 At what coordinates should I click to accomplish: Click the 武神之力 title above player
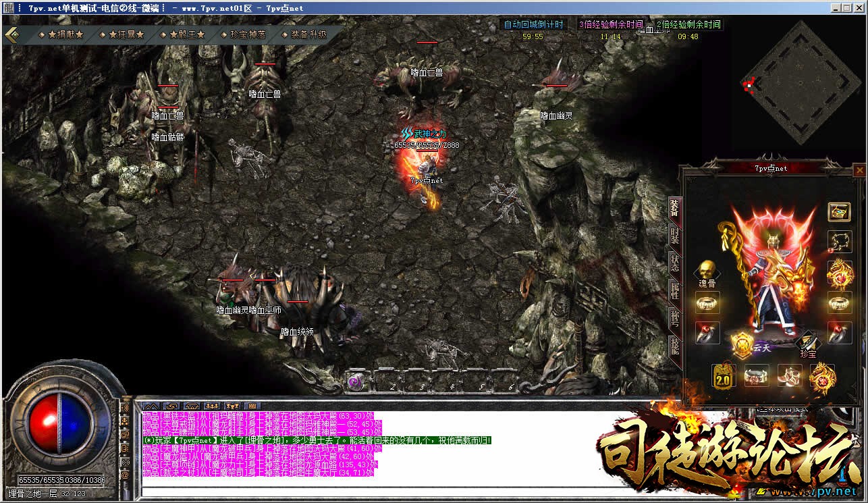tap(429, 134)
